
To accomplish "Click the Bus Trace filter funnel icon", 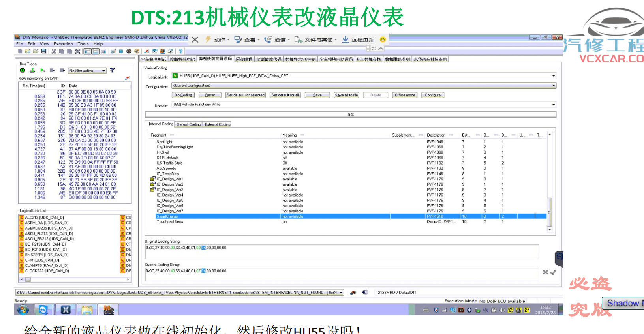I will (113, 70).
